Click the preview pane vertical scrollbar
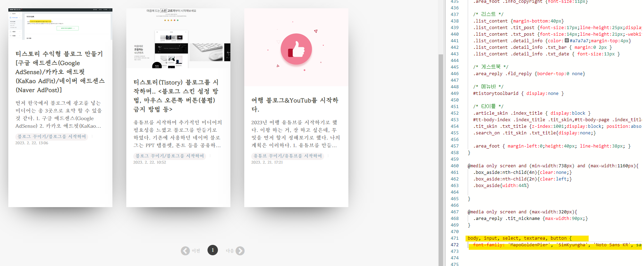The width and height of the screenshot is (644, 266). coord(441,159)
